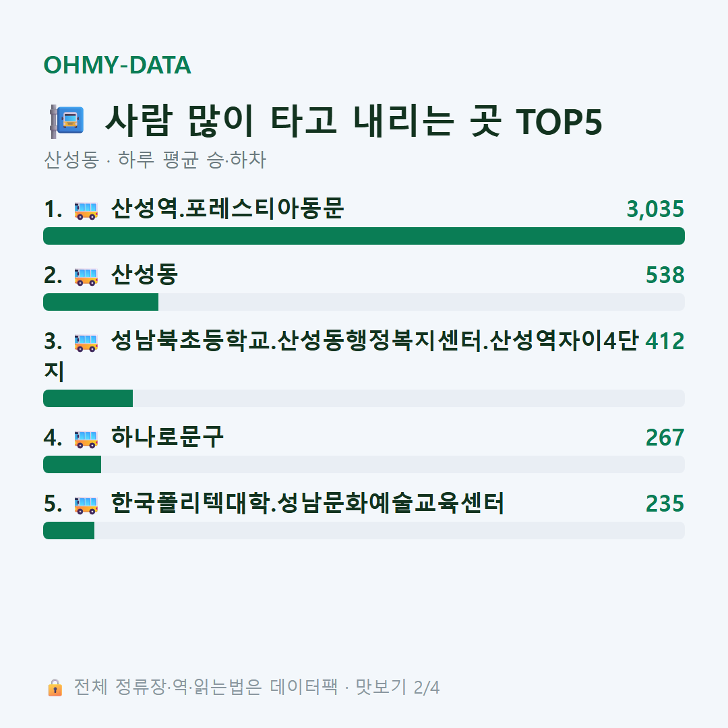
Task: Click the 3,035 ridership value
Action: click(655, 209)
